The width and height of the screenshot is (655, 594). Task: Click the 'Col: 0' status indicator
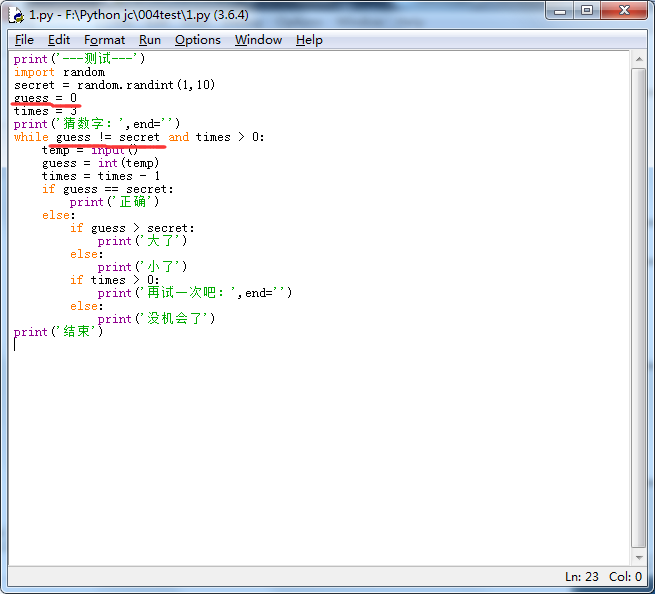(x=626, y=577)
